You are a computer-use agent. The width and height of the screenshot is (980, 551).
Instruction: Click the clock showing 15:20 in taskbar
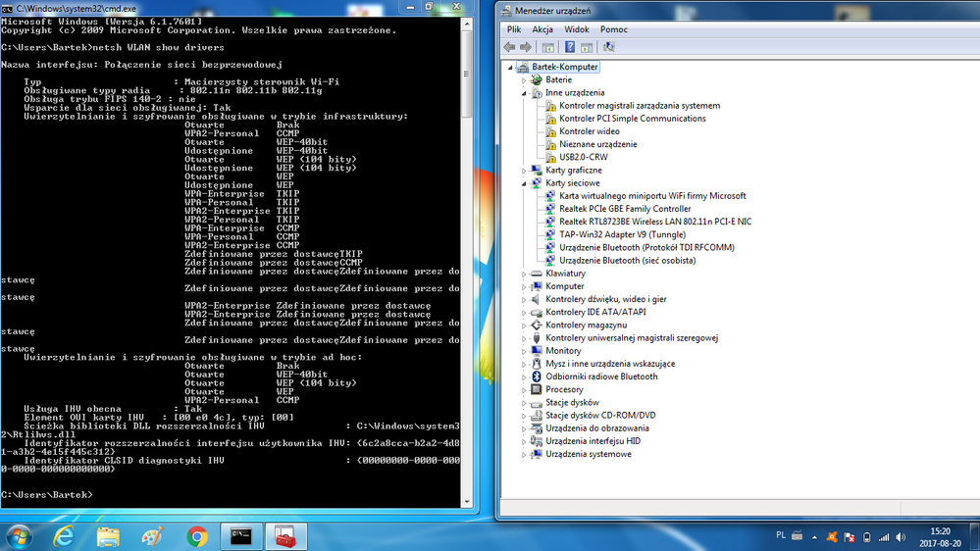click(941, 536)
